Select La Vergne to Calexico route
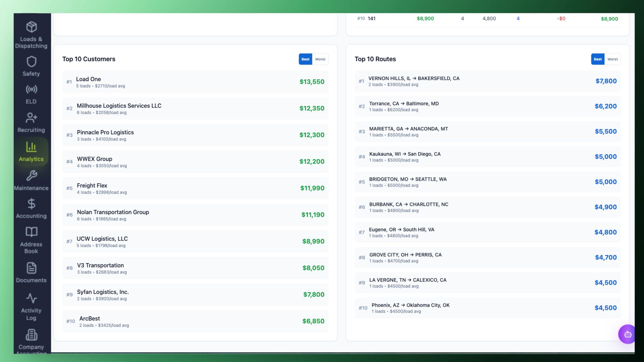 point(488,283)
